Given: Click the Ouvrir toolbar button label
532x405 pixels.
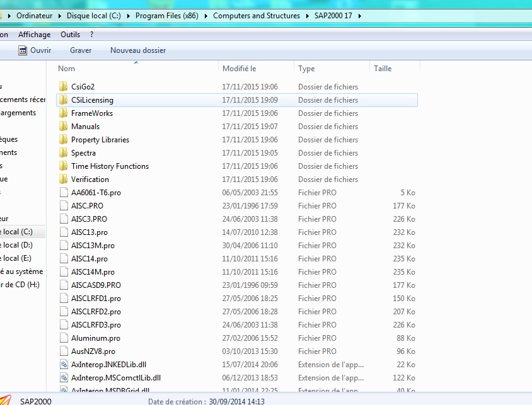Looking at the screenshot, I should tap(41, 50).
